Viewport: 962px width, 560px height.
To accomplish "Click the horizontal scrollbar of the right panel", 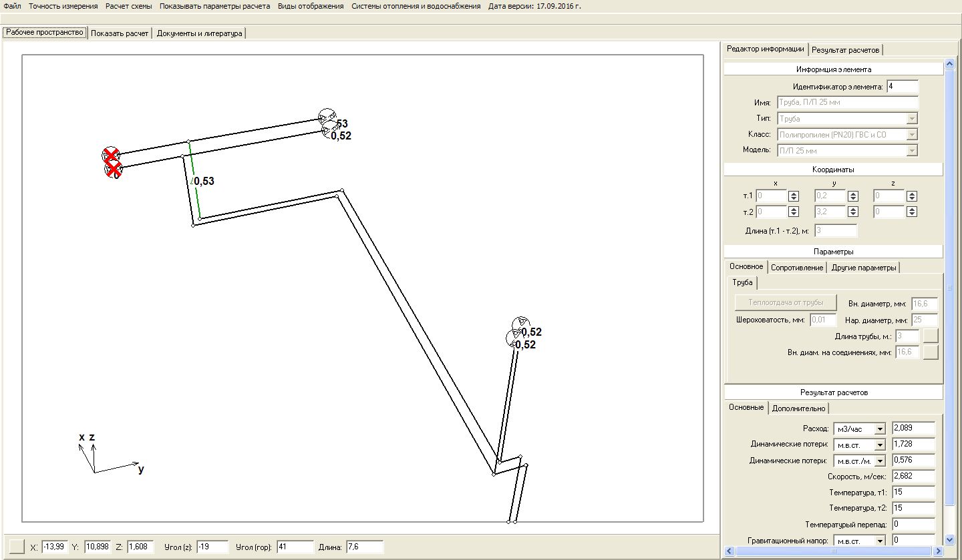I will click(x=833, y=551).
